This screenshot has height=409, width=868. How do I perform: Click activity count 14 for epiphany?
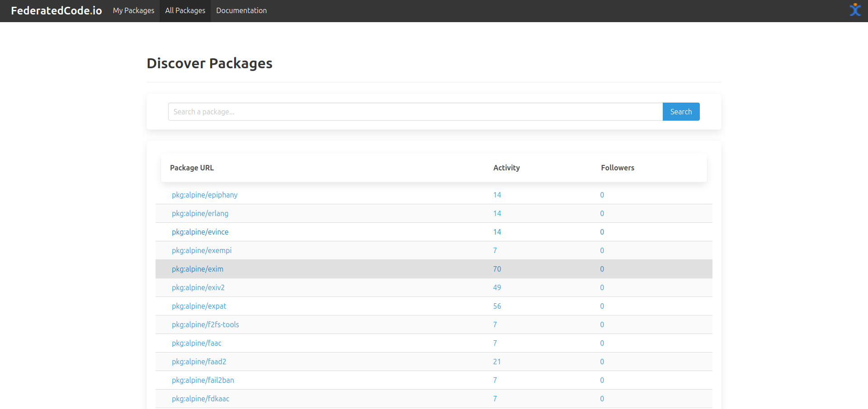point(497,195)
